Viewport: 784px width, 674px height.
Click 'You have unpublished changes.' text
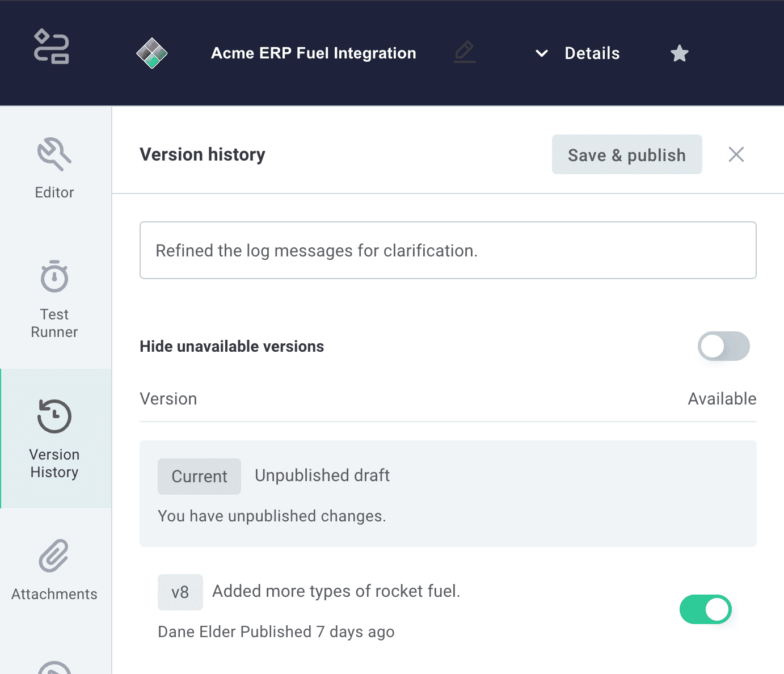(x=272, y=516)
